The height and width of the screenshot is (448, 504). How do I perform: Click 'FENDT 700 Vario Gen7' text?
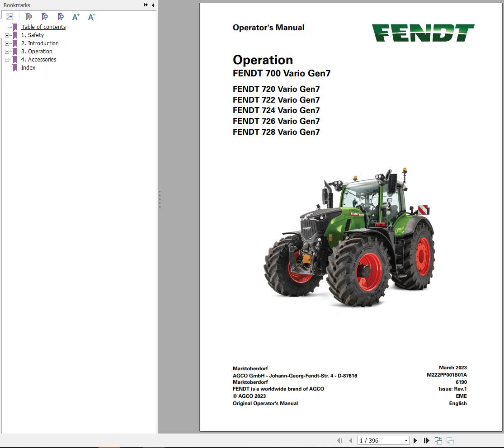(282, 73)
